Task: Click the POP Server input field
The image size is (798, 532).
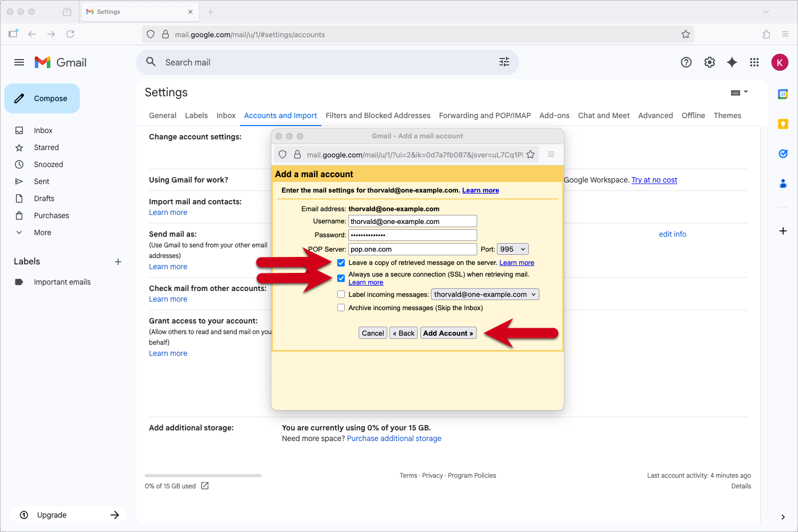Action: [x=412, y=249]
